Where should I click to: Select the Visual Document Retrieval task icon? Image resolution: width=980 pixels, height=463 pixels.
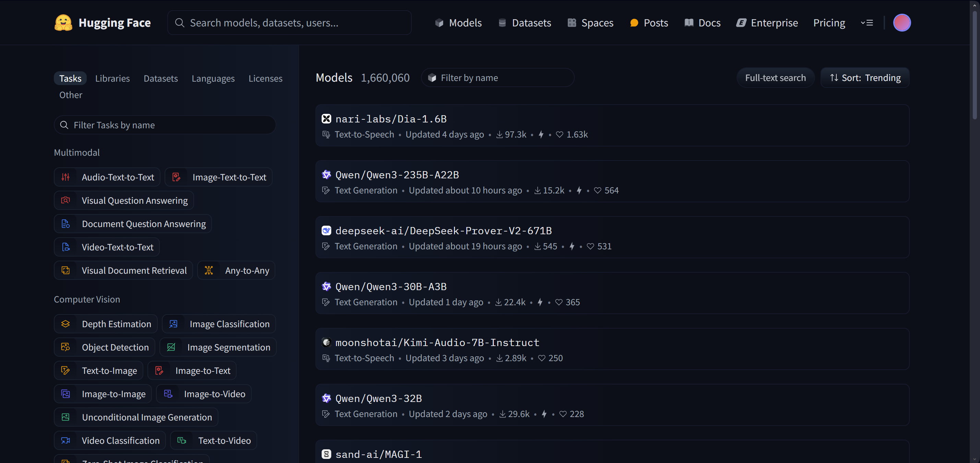tap(65, 270)
